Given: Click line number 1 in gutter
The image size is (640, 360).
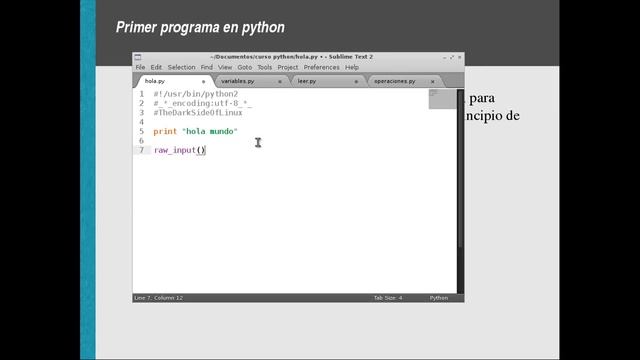Looking at the screenshot, I should pos(142,94).
